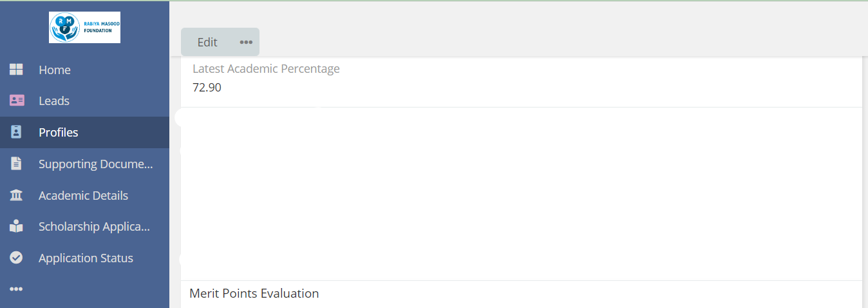Click the Academic Details institution icon
Viewport: 868px width, 308px height.
16,195
